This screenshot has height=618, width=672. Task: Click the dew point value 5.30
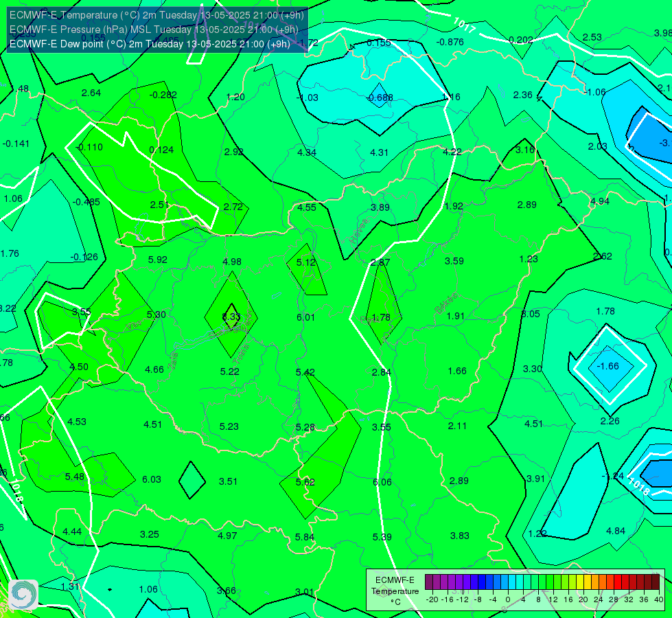click(157, 314)
